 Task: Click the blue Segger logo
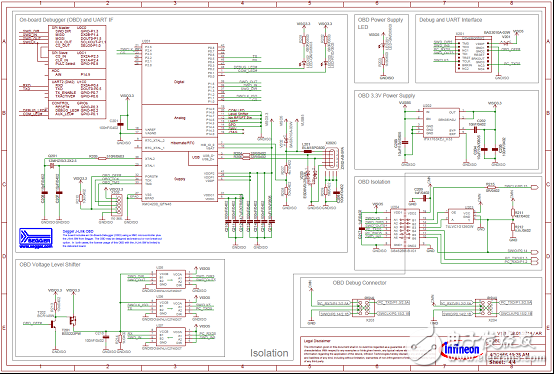36,238
